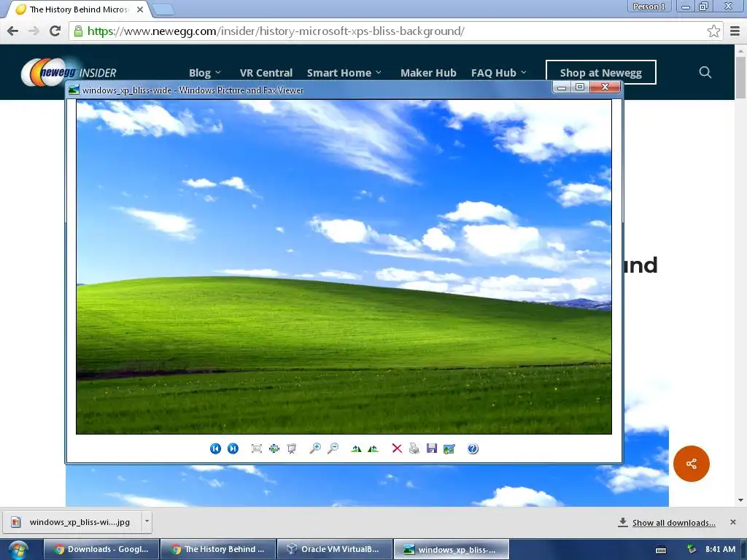Click the scrollbar down arrow
Viewport: 747px width, 560px height.
pos(740,500)
